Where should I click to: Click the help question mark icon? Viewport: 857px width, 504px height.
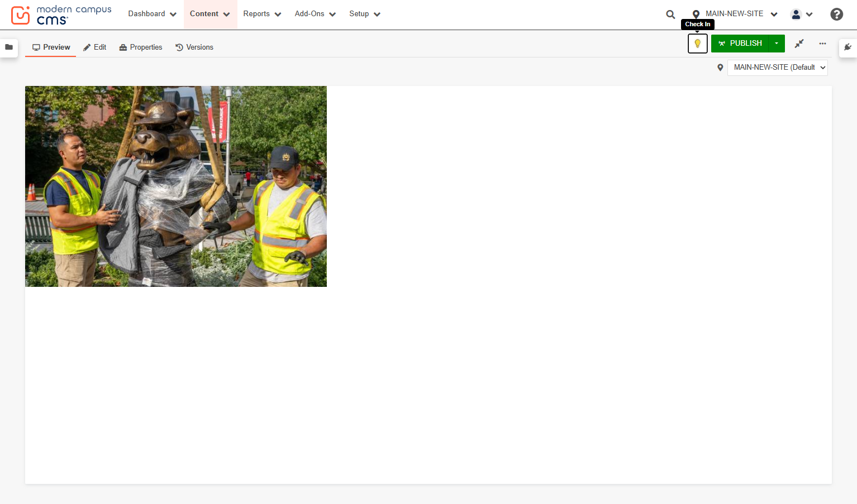(836, 15)
